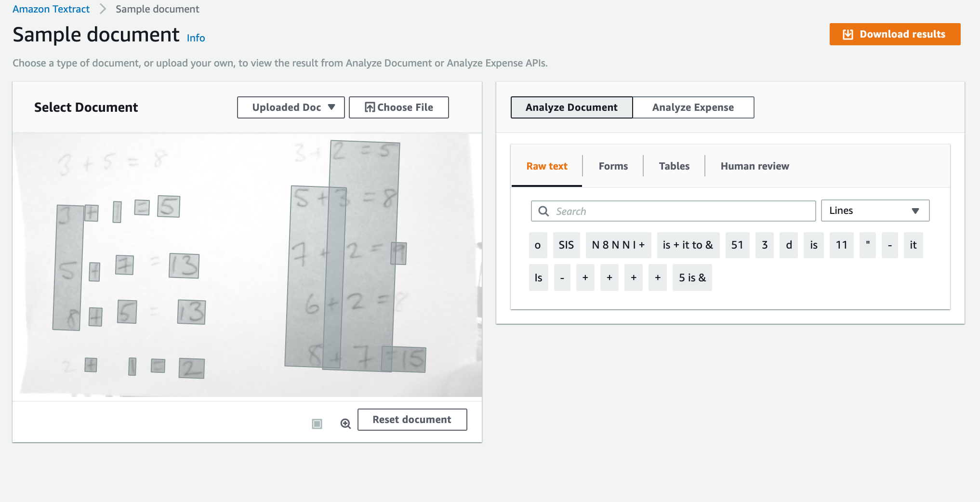Open the Uploaded Doc dropdown
Image resolution: width=980 pixels, height=502 pixels.
pyautogui.click(x=291, y=107)
